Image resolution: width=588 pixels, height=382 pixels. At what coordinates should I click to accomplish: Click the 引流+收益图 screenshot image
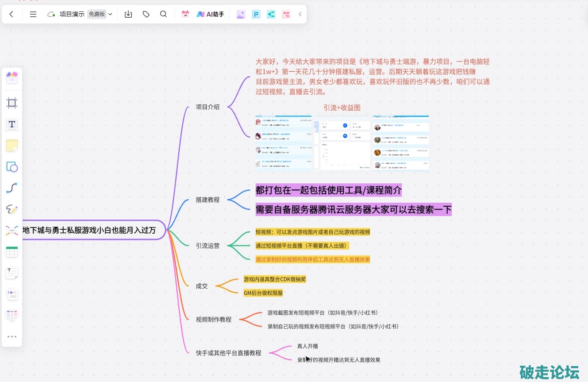point(342,143)
